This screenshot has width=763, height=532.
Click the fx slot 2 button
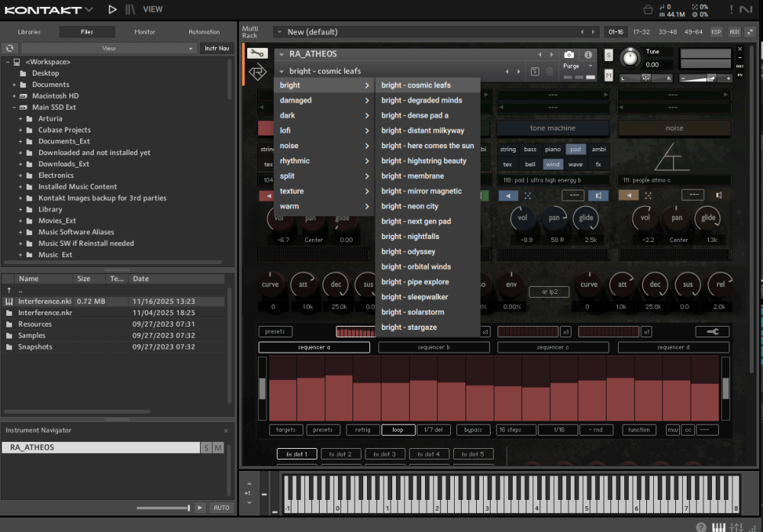point(340,454)
